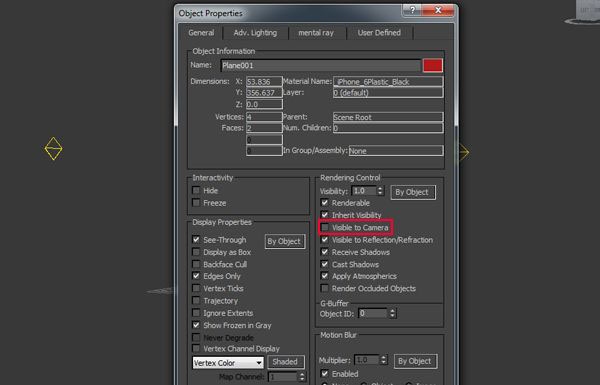Open the red object color swatch
Image resolution: width=600 pixels, height=385 pixels.
[x=433, y=65]
